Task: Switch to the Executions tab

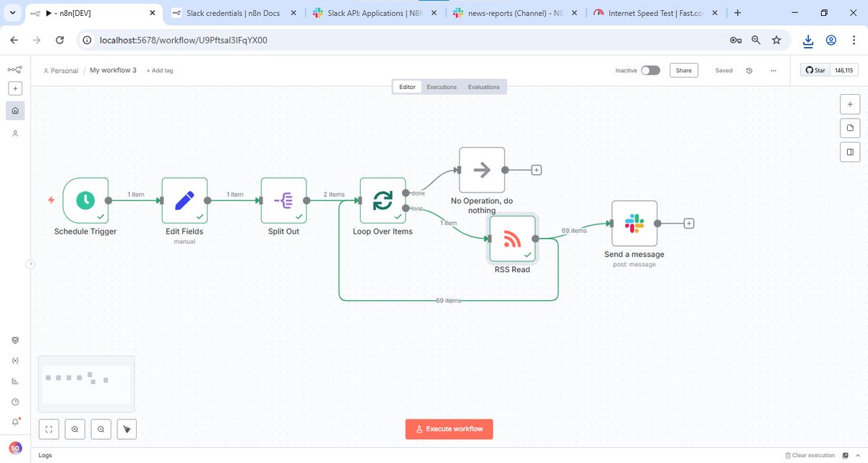Action: point(442,87)
